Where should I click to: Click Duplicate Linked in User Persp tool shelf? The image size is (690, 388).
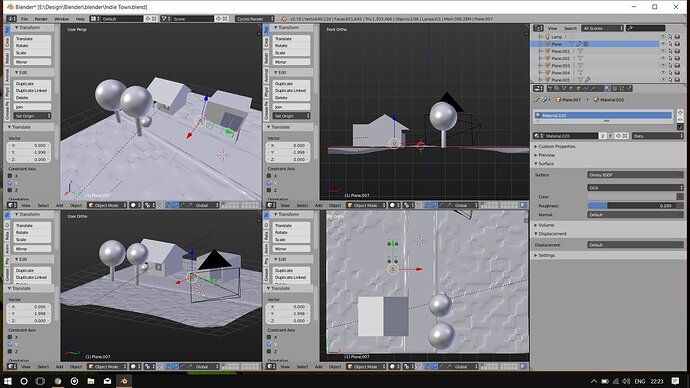tap(33, 91)
